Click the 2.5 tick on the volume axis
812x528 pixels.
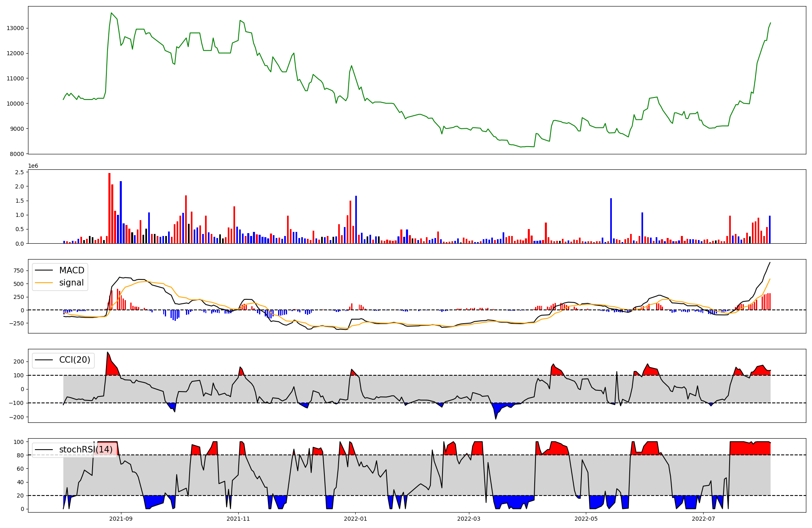point(19,172)
